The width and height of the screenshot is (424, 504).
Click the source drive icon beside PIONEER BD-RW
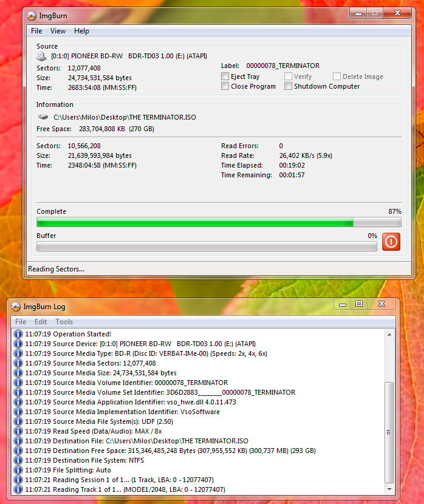pyautogui.click(x=41, y=56)
